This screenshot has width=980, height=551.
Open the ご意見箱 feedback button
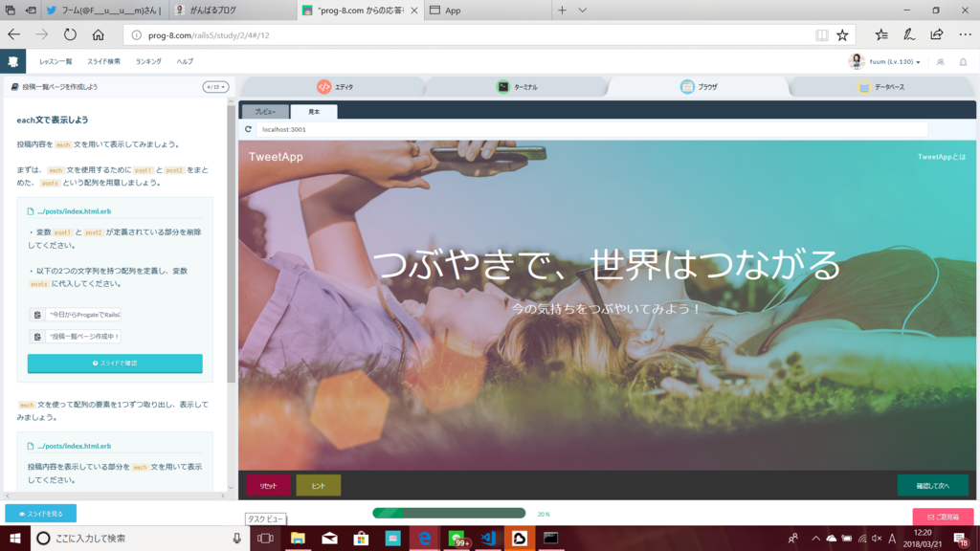(943, 517)
